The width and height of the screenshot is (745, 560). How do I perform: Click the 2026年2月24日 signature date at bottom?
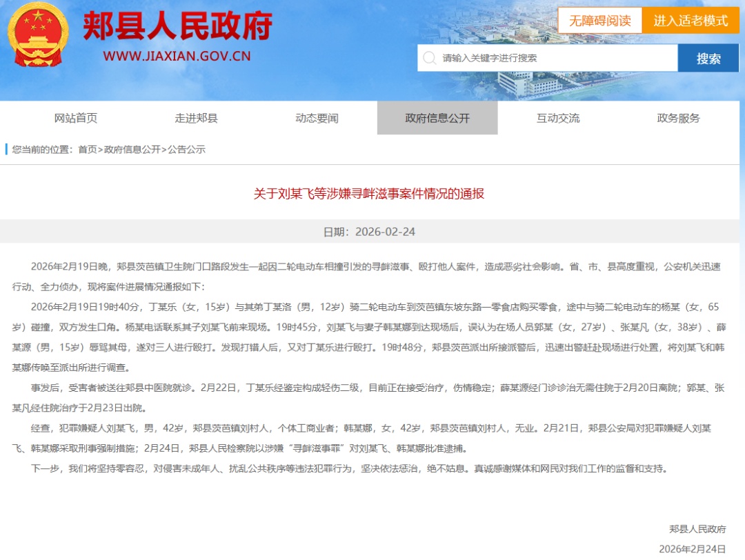point(692,549)
